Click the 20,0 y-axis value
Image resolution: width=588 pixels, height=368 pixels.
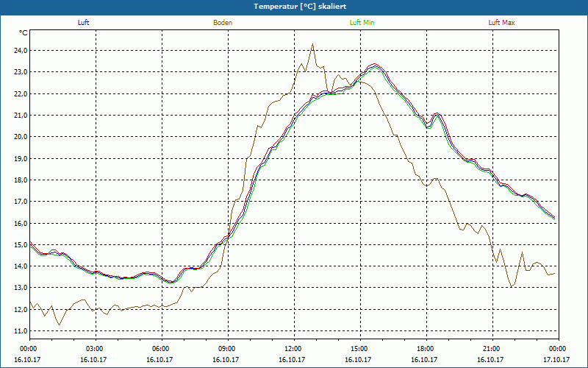click(21, 137)
